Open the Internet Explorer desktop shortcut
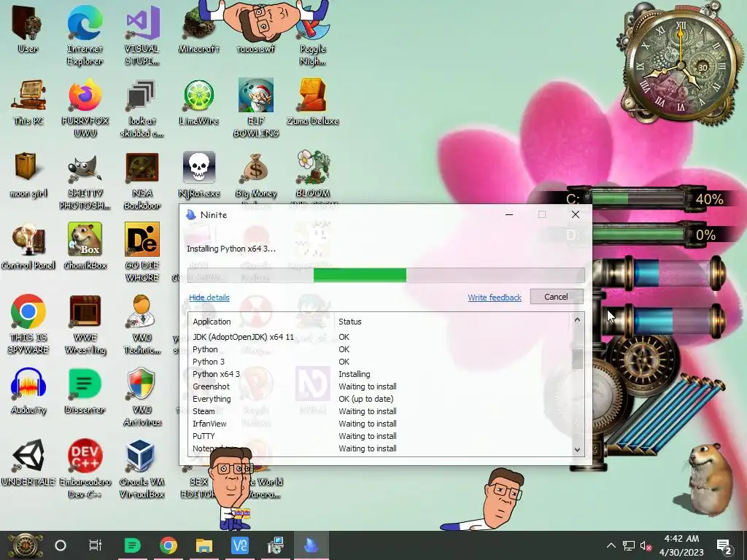 (x=85, y=34)
